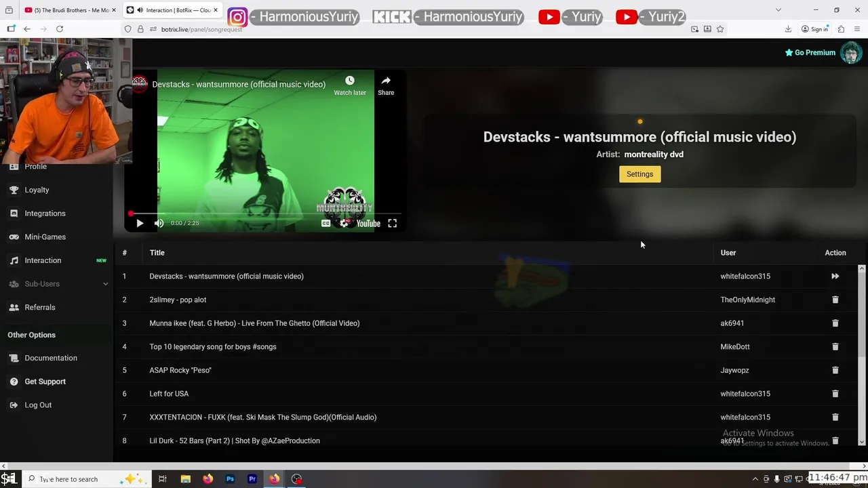The width and height of the screenshot is (868, 488).
Task: Click the video progress bar
Action: point(264,213)
